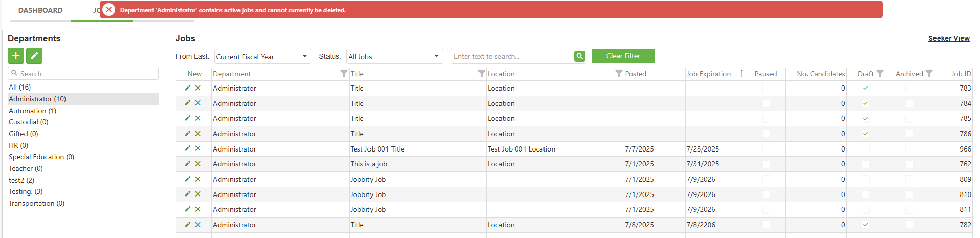
Task: Select All (16) departments
Action: click(20, 87)
